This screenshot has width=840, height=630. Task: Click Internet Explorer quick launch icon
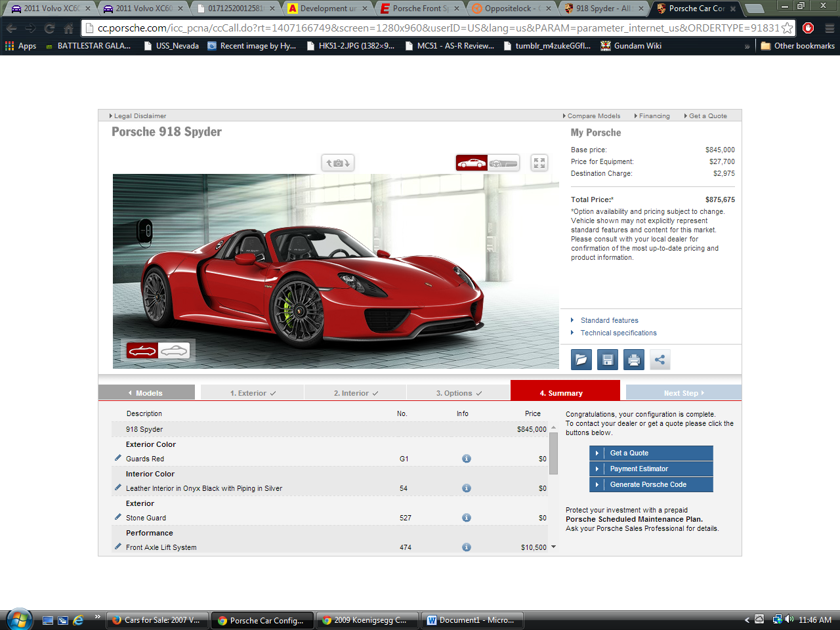[79, 620]
